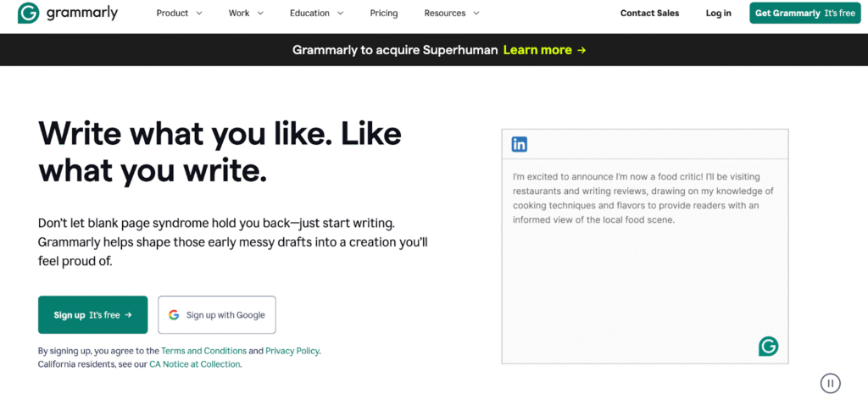Viewport: 868px width, 416px height.
Task: Open the Privacy Policy link
Action: click(292, 351)
